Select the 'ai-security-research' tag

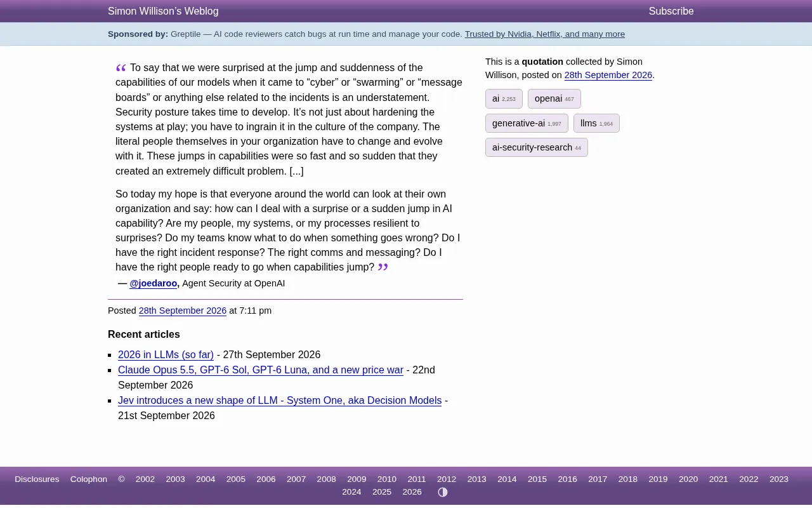(536, 147)
